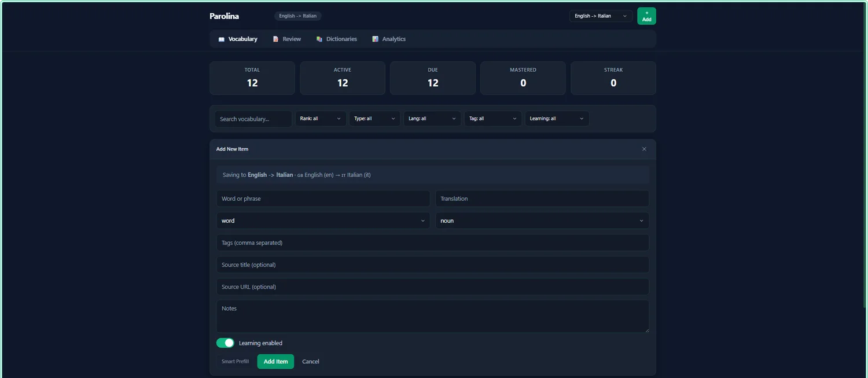
Task: Click the Parolina logo title
Action: pyautogui.click(x=224, y=16)
